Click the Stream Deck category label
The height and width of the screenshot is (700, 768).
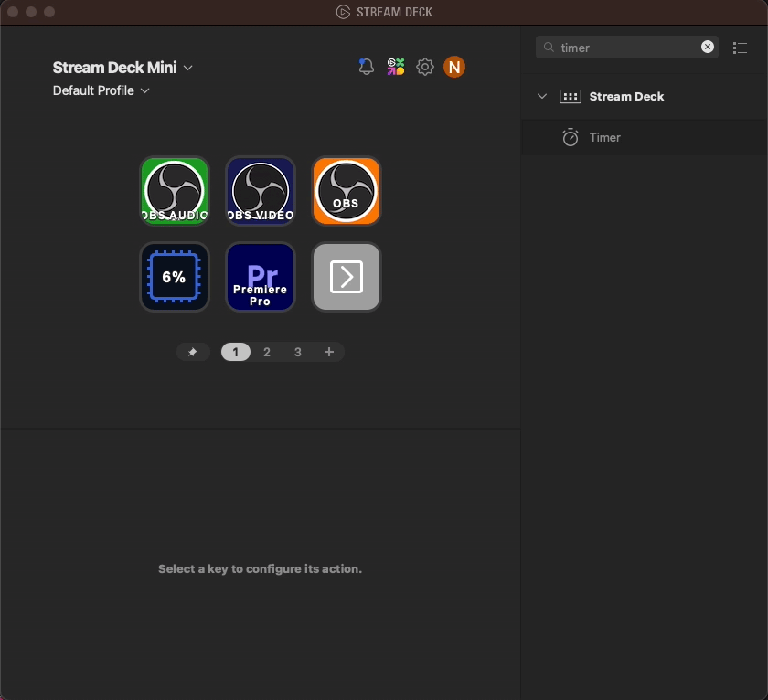pyautogui.click(x=626, y=97)
